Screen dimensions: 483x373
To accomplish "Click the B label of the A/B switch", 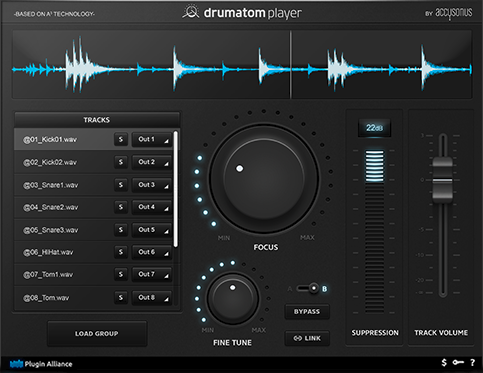I will pos(324,289).
